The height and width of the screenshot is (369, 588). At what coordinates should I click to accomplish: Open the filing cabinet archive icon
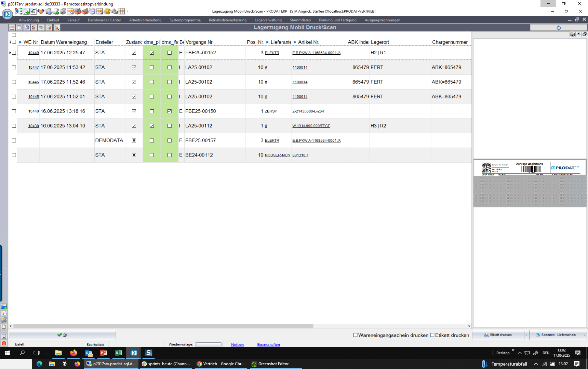(x=92, y=11)
